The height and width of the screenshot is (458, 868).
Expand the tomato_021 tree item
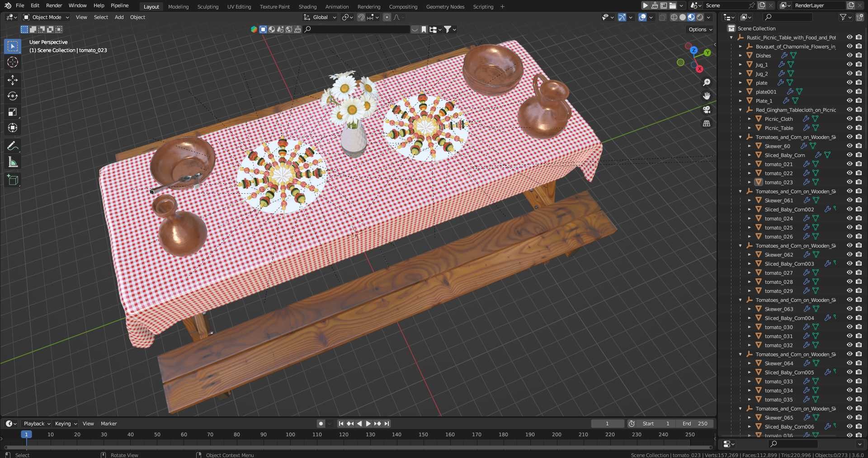pyautogui.click(x=749, y=164)
